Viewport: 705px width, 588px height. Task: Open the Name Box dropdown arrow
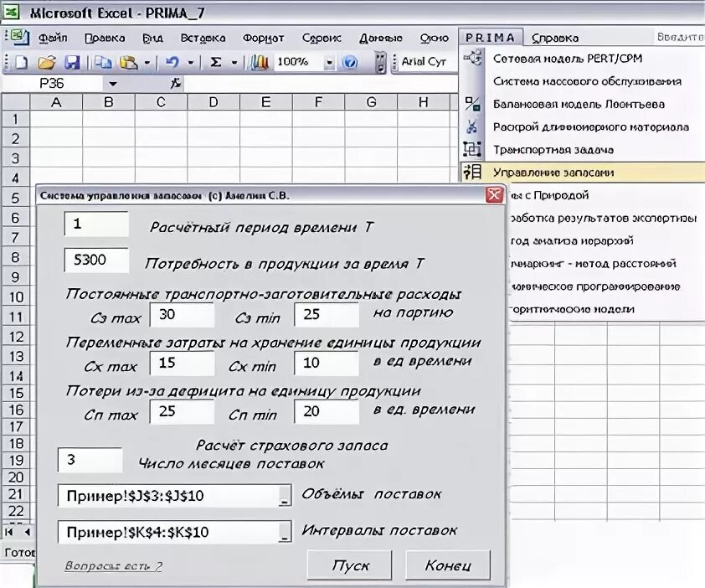113,84
